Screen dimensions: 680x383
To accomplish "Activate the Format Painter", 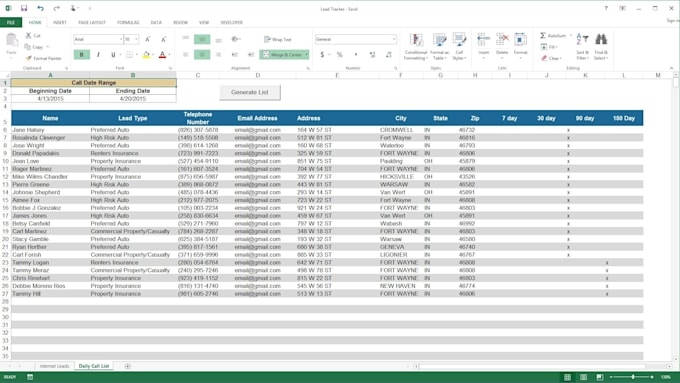I will tap(43, 58).
